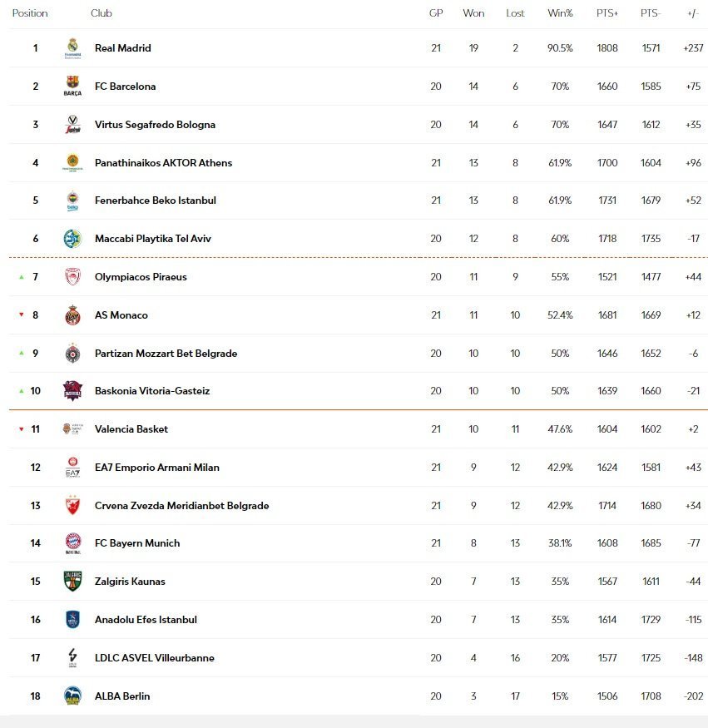Click the Crvena Zvezda red star logo

tap(72, 506)
